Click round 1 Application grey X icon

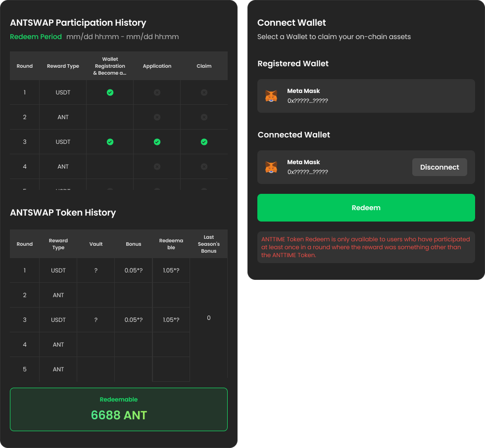click(157, 92)
